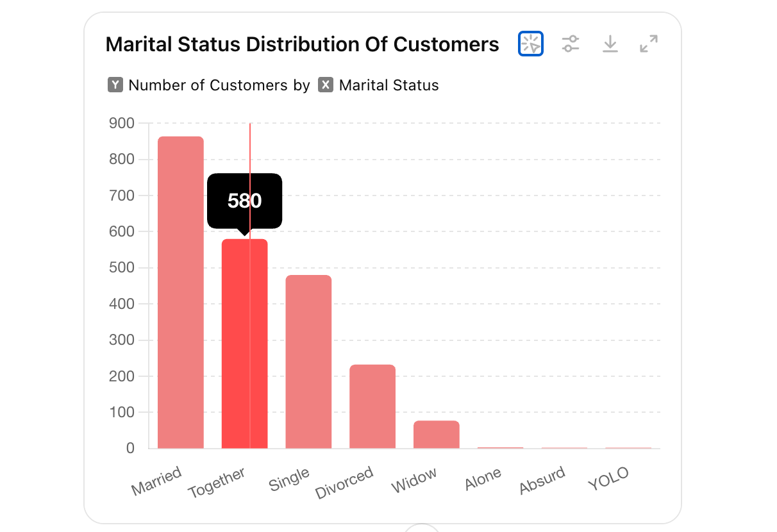Image resolution: width=777 pixels, height=532 pixels.
Task: Download the chart with arrow icon
Action: pos(610,44)
